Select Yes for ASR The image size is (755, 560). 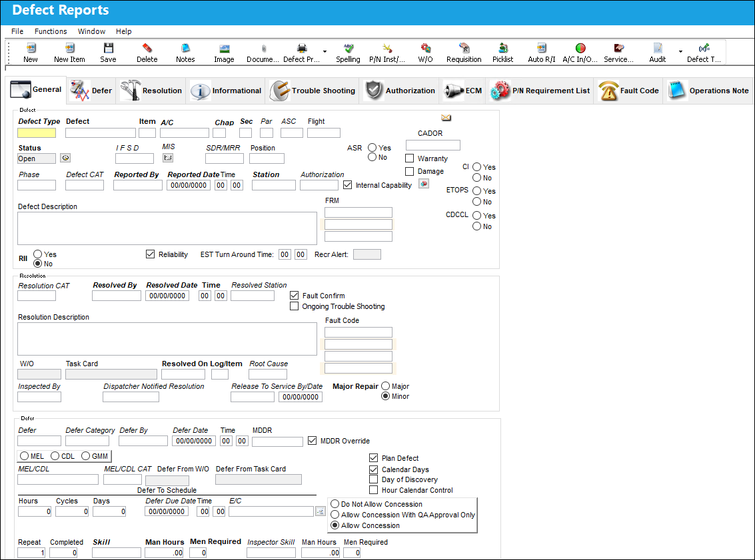click(x=373, y=148)
